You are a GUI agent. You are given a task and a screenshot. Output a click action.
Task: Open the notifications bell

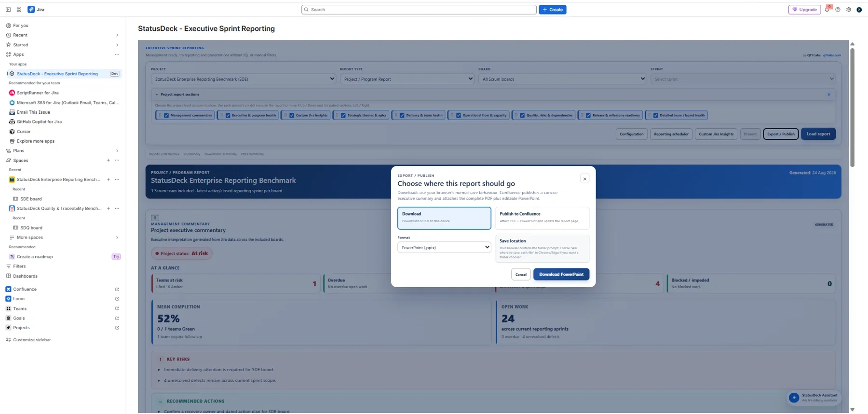pos(827,10)
